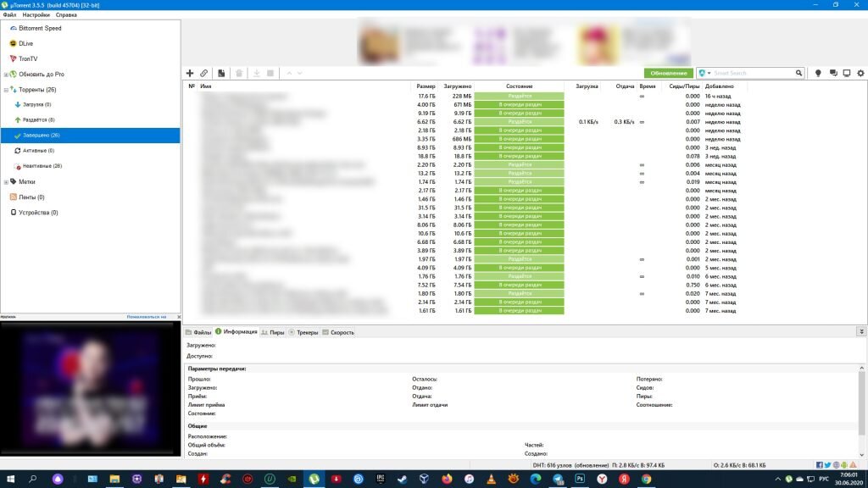868x488 pixels.
Task: Collapse the details pane with corner arrow
Action: pyautogui.click(x=861, y=331)
